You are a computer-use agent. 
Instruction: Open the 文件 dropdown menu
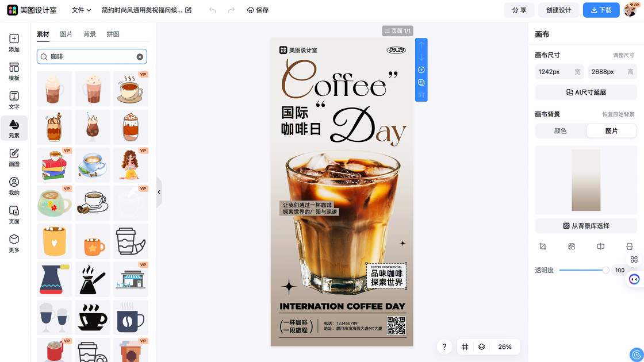coord(81,10)
